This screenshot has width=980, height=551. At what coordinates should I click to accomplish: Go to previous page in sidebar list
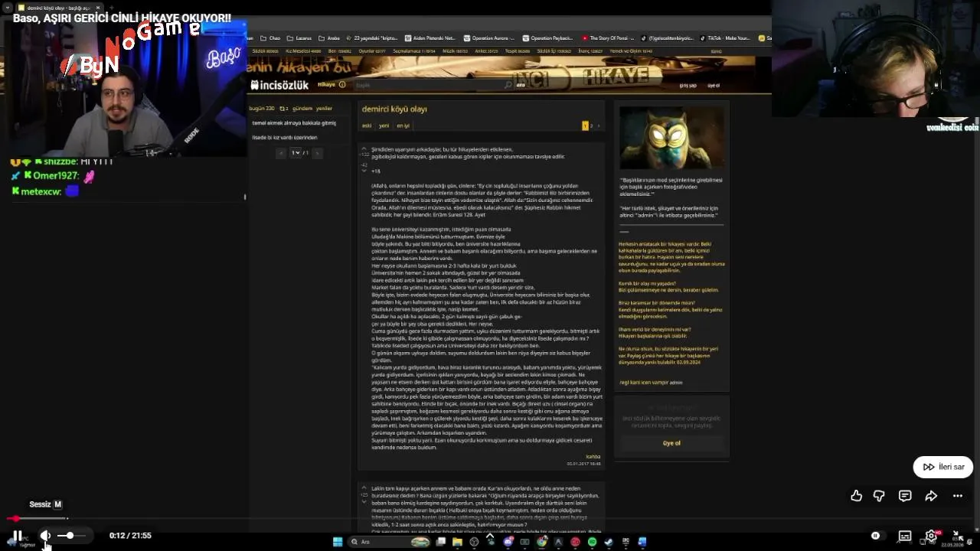pyautogui.click(x=280, y=153)
